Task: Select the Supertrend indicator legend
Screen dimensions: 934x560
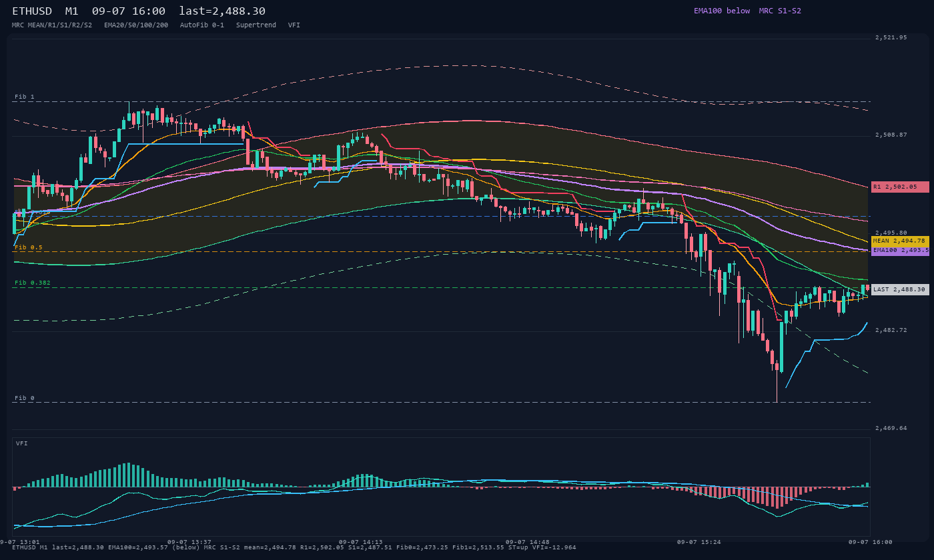Action: (256, 25)
